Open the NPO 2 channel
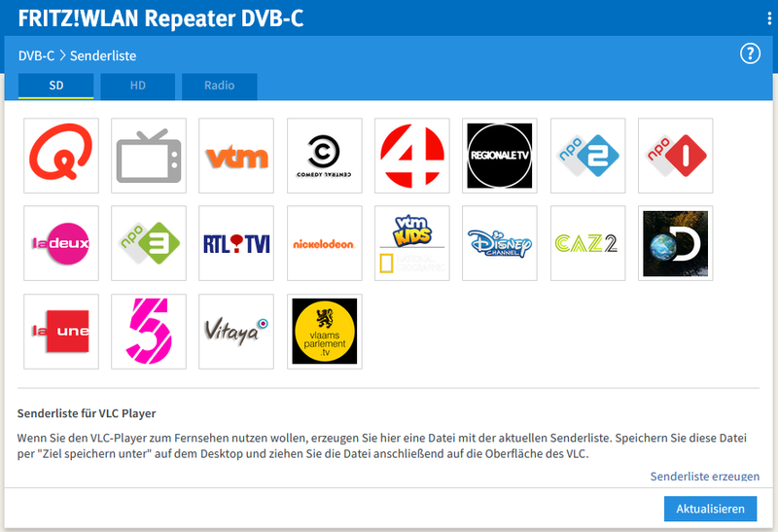Screen dimensions: 778x532 coord(587,156)
